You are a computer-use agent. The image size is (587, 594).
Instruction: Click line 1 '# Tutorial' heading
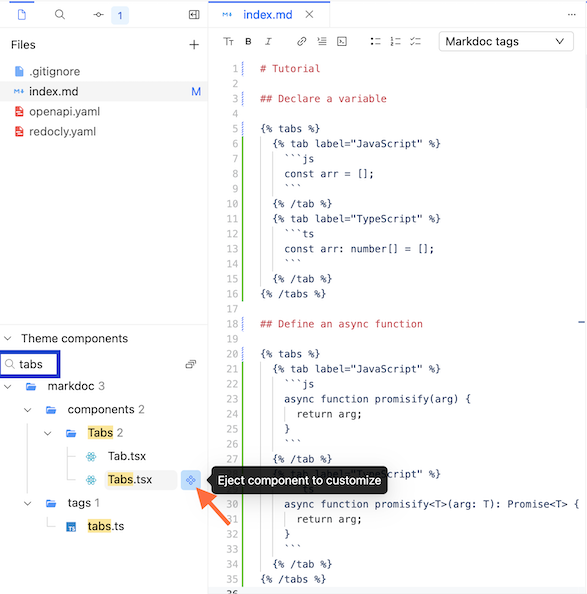point(290,69)
